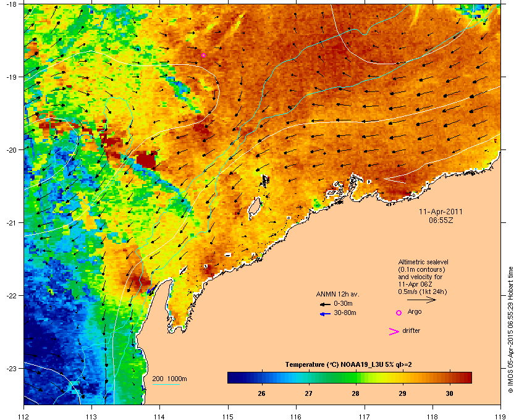The image size is (519, 420).
Task: Click the date label 11-Apr-2011
Action: (441, 211)
